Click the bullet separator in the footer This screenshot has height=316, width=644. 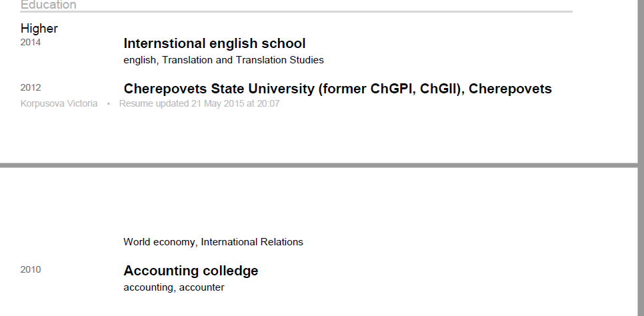coord(108,104)
